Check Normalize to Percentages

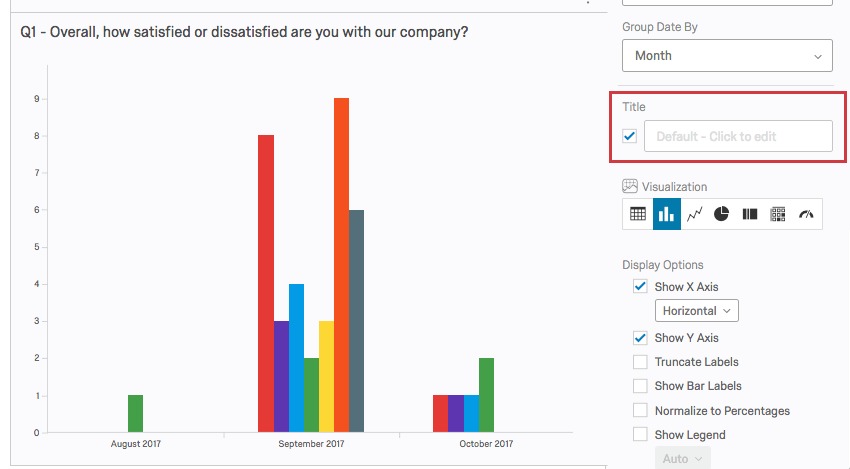point(640,411)
